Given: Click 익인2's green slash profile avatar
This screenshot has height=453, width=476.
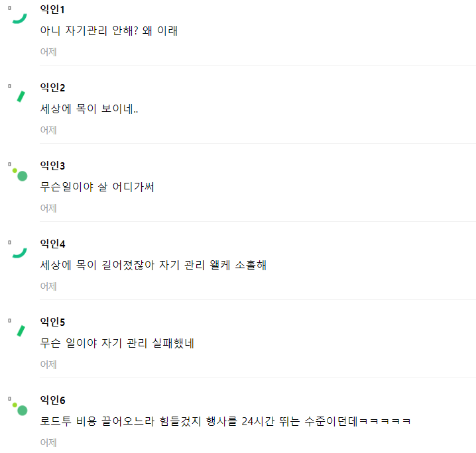Looking at the screenshot, I should coord(20,96).
